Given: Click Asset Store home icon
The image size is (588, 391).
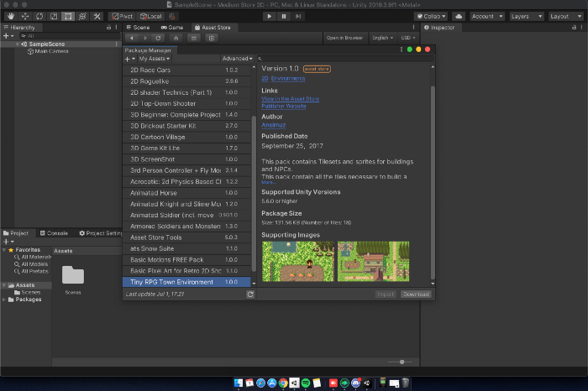Looking at the screenshot, I should click(176, 38).
